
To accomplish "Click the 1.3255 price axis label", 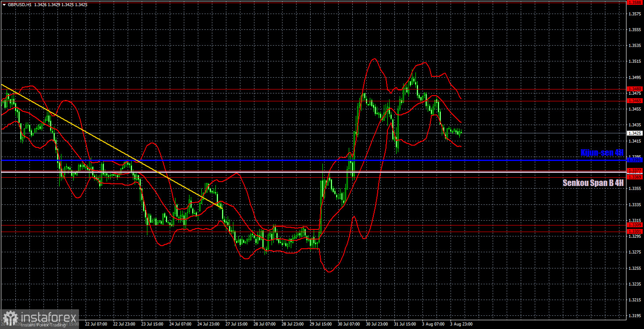I will (635, 268).
